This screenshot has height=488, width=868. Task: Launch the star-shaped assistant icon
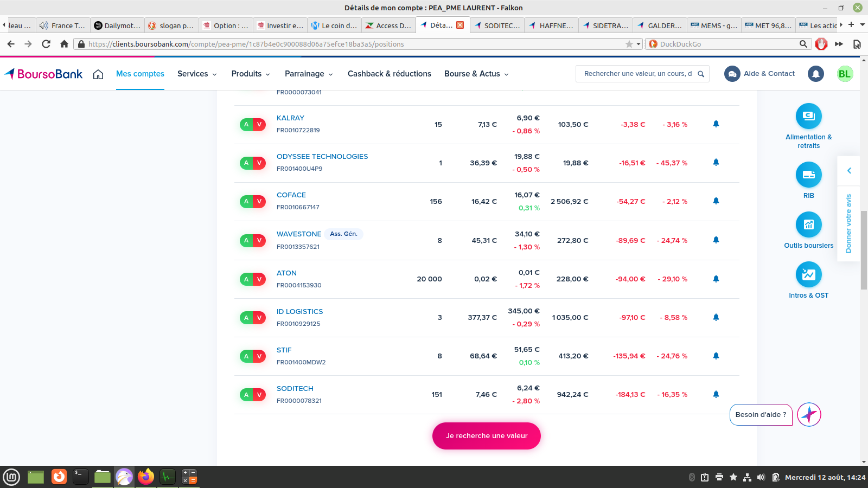coord(809,415)
